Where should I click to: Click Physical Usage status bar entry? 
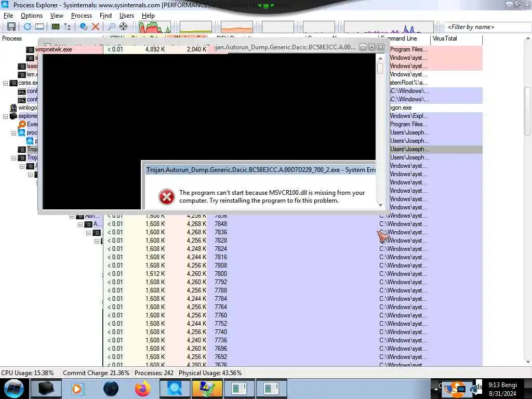point(210,373)
